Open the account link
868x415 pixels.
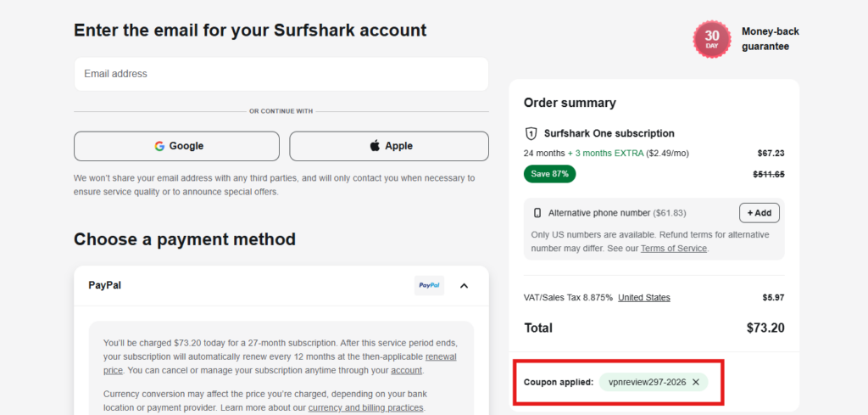coord(406,370)
